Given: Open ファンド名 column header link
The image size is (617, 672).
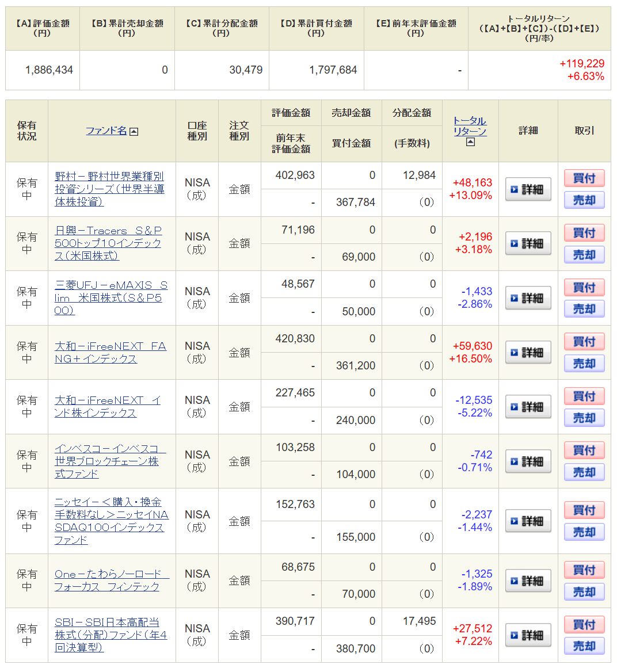Looking at the screenshot, I should click(x=106, y=131).
